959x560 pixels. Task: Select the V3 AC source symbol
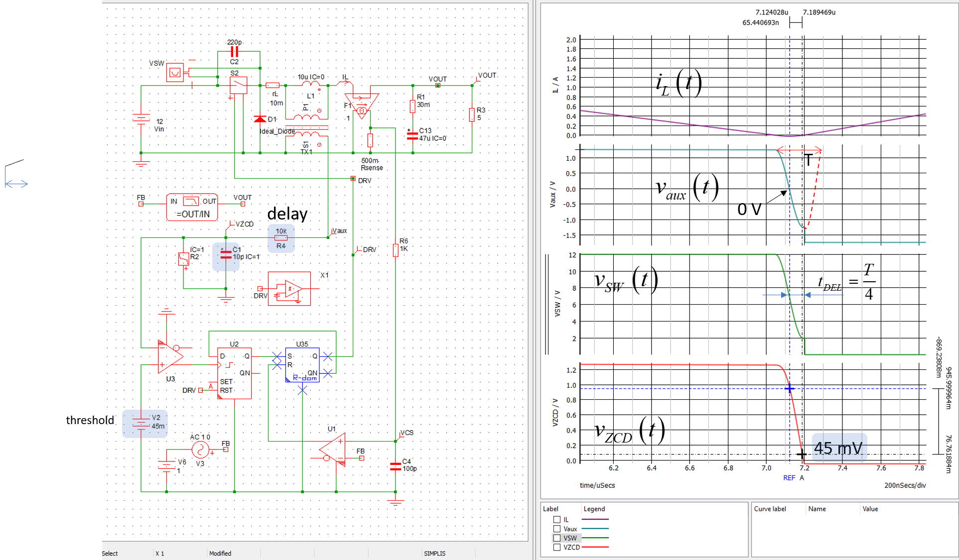(x=199, y=450)
